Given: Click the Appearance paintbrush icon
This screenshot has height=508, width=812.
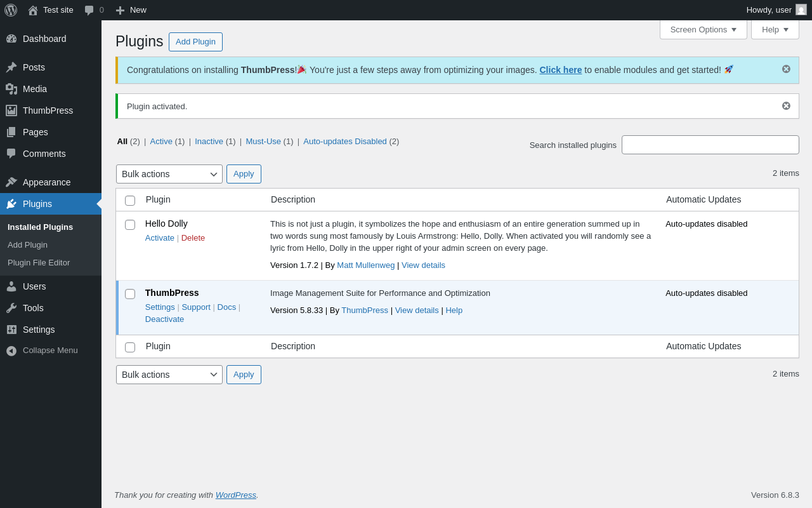Looking at the screenshot, I should pyautogui.click(x=11, y=182).
